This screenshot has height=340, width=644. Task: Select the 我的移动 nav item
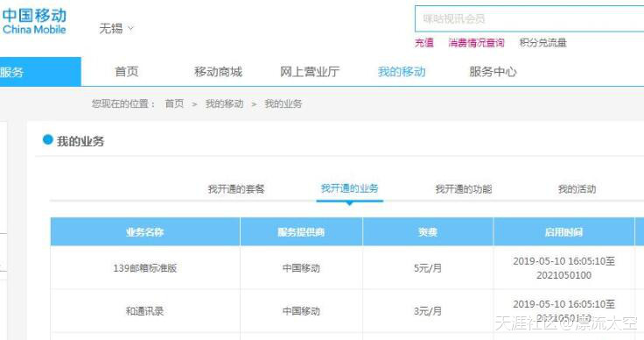point(402,72)
